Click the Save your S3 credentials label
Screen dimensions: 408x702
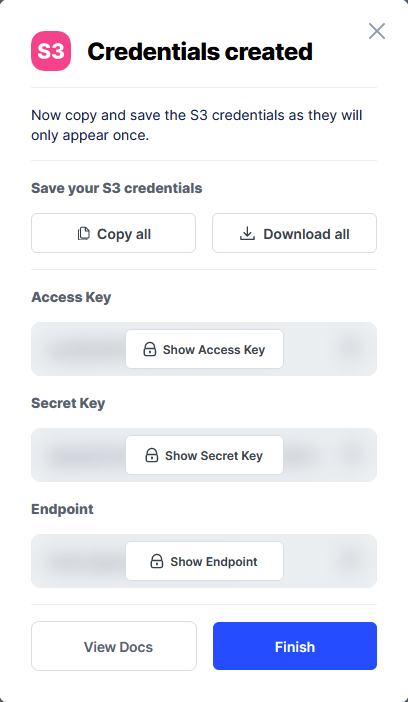[x=116, y=188]
